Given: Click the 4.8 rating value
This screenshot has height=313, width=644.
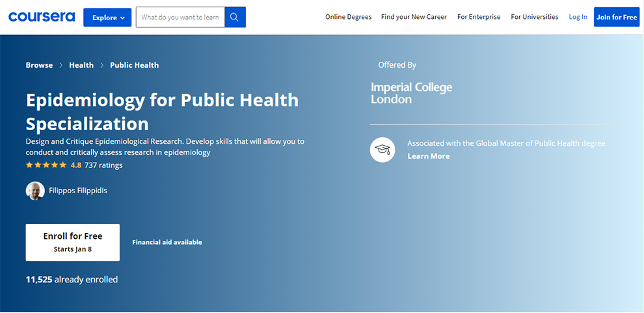Looking at the screenshot, I should click(76, 165).
